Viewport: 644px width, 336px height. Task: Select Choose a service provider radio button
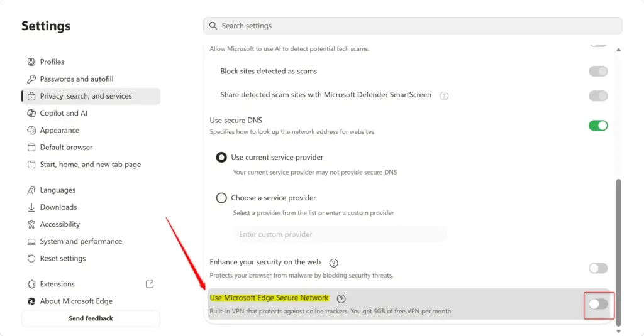tap(221, 198)
